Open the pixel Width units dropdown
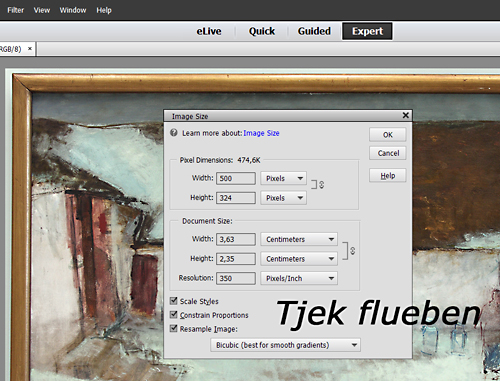Image resolution: width=500 pixels, height=381 pixels. (283, 178)
